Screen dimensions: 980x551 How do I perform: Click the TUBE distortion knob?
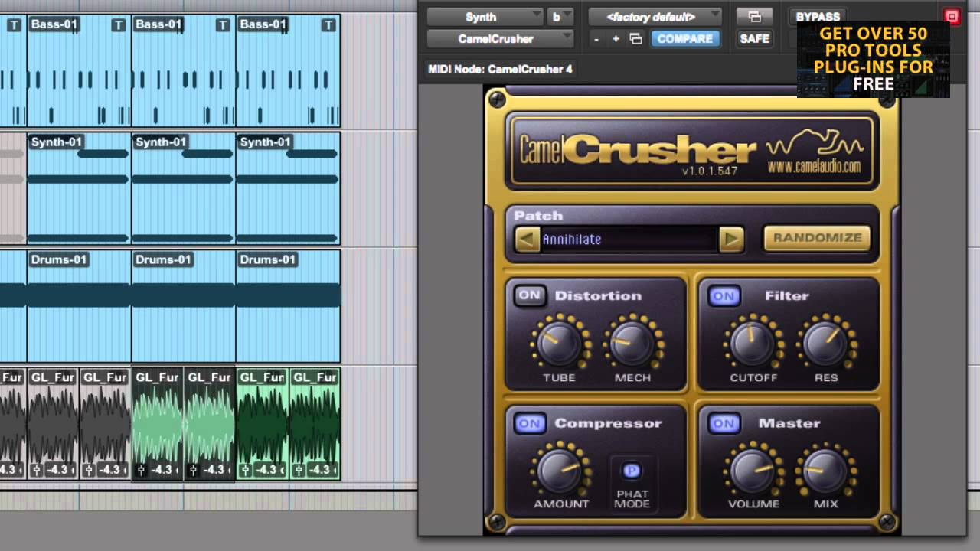click(559, 343)
